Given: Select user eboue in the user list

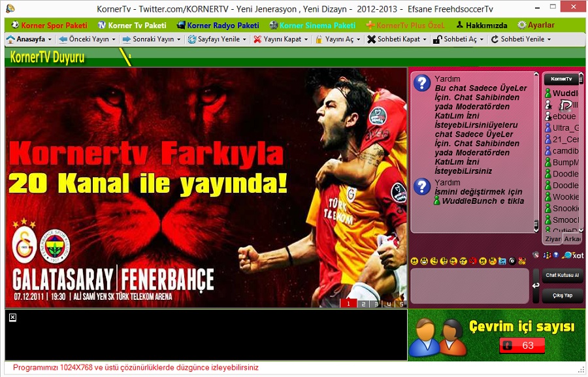Looking at the screenshot, I should [562, 116].
